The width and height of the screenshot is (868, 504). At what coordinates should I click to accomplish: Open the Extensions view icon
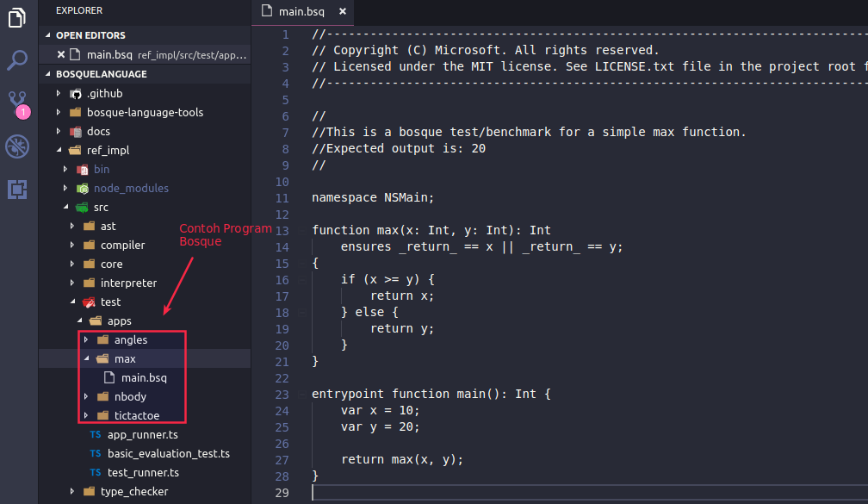(x=17, y=189)
